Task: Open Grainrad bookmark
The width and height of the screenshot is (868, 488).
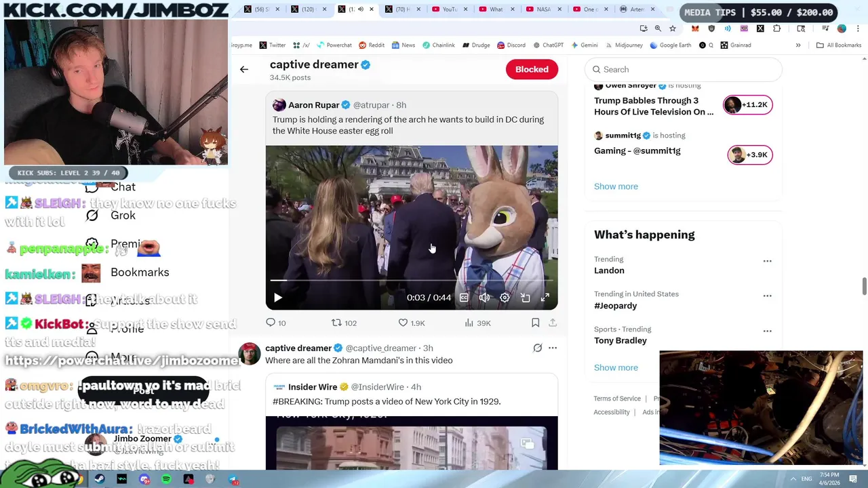Action: coord(735,45)
